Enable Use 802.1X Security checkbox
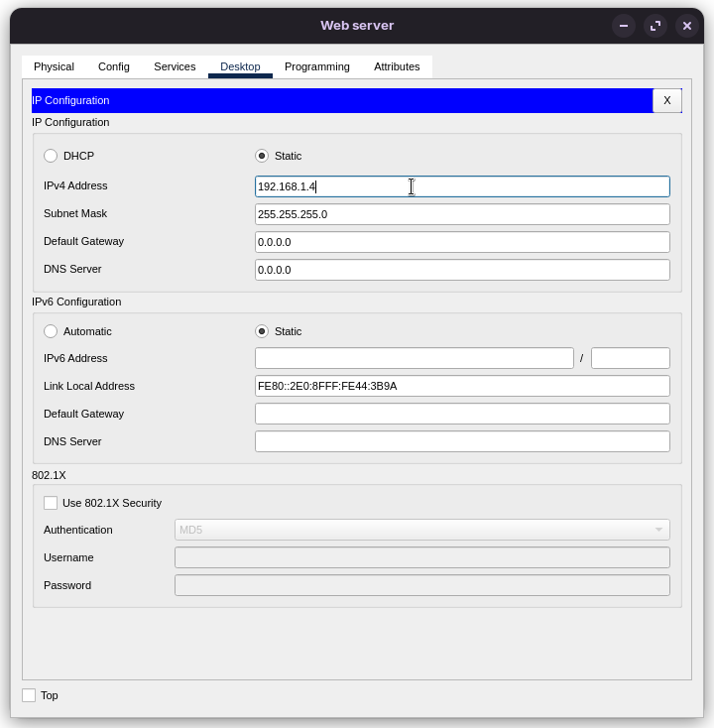 pos(51,503)
